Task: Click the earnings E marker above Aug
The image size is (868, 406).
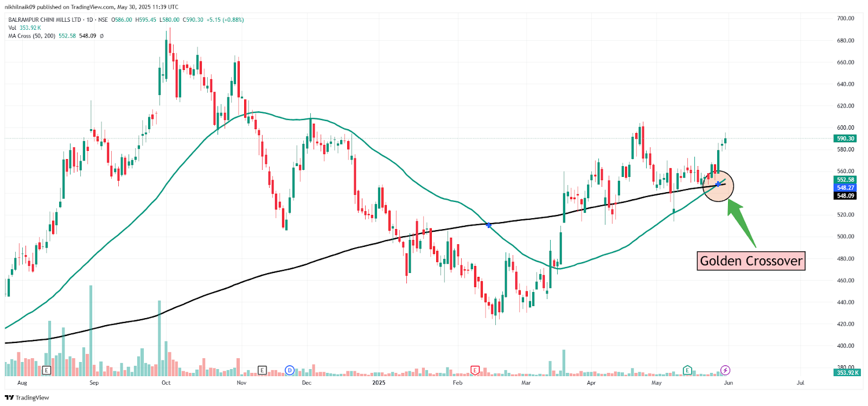Action: pos(46,370)
